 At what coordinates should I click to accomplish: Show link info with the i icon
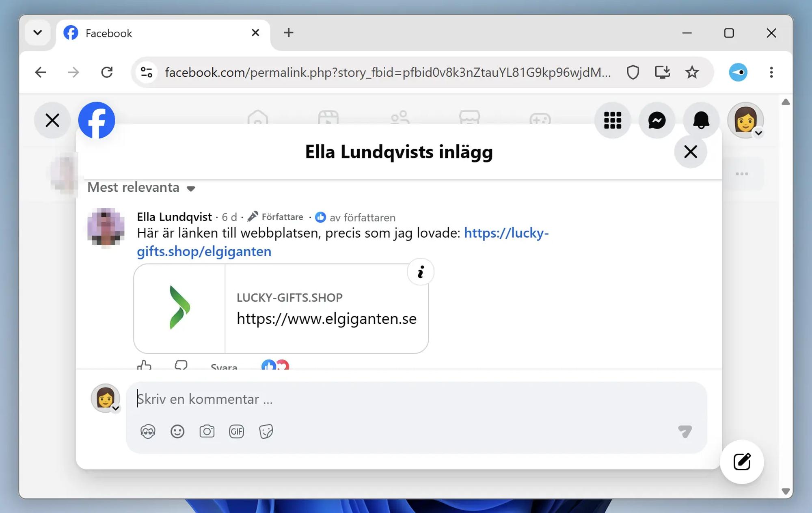point(421,272)
